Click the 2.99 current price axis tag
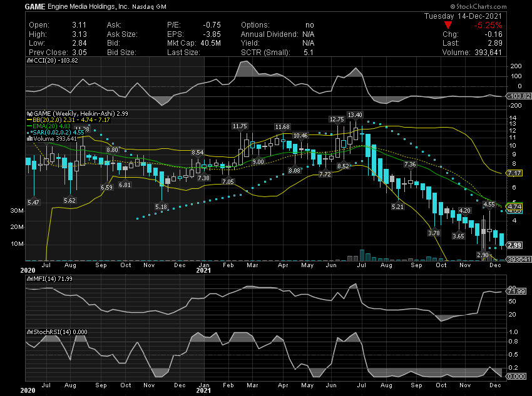 [514, 245]
